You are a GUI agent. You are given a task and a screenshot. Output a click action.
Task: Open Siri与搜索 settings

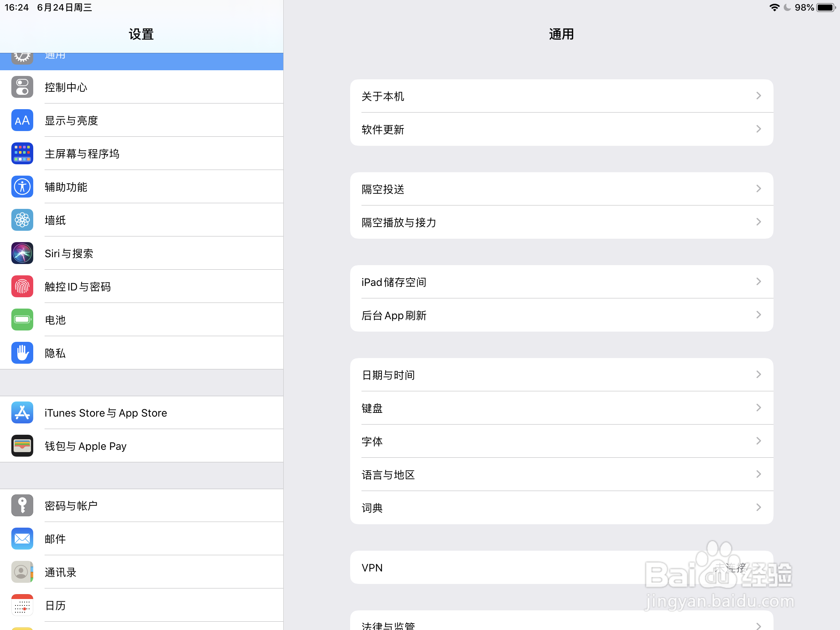pyautogui.click(x=142, y=253)
